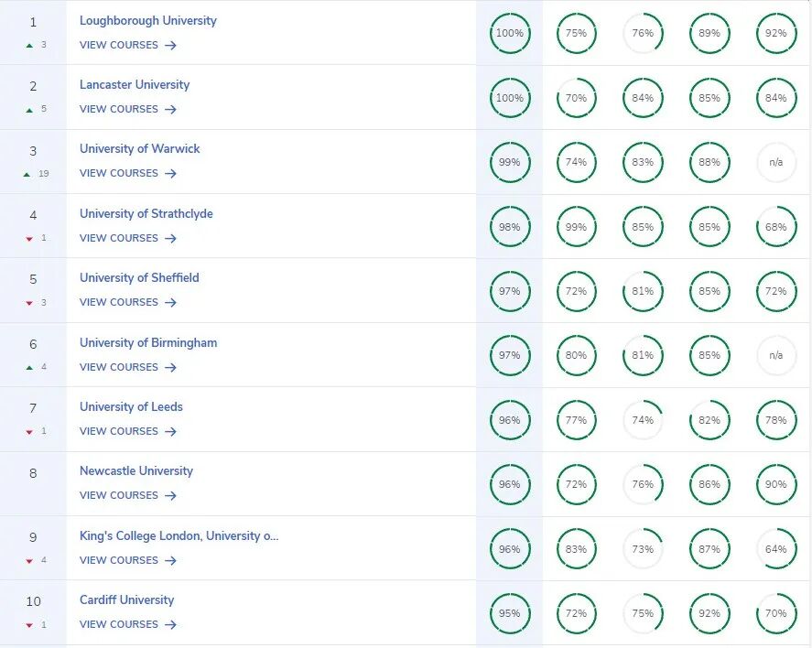Click Warwick's n/a score circle
Screen dimensions: 812x648
(775, 163)
